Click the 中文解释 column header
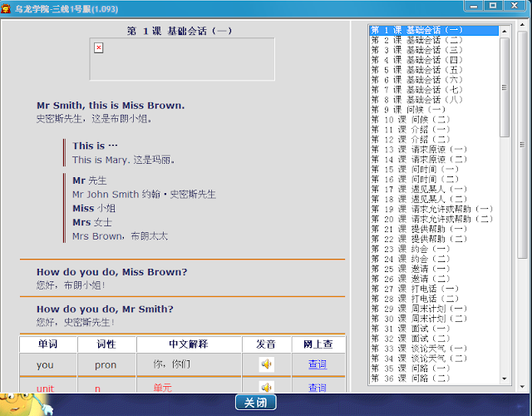The height and width of the screenshot is (416, 532). tap(189, 344)
